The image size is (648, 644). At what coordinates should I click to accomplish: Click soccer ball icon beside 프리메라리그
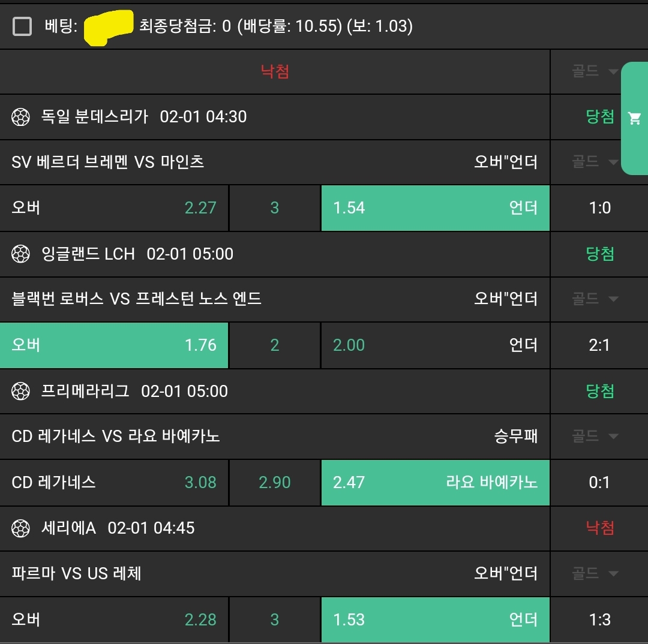coord(20,392)
